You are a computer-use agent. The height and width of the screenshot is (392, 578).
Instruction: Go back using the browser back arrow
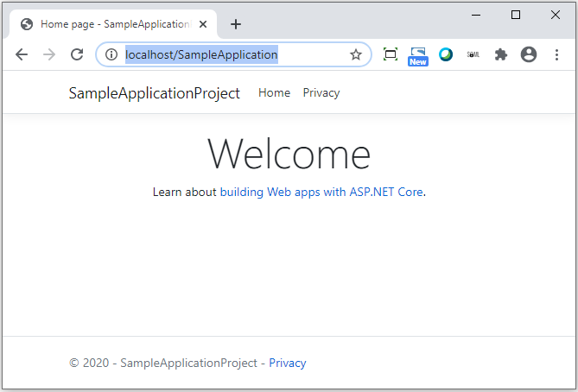pyautogui.click(x=22, y=54)
